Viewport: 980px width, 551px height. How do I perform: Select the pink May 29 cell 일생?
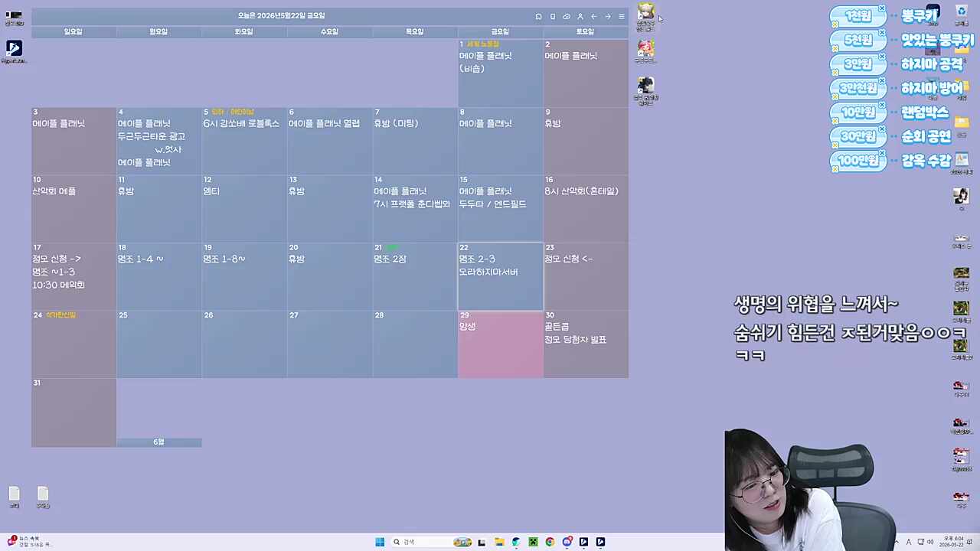click(x=501, y=344)
